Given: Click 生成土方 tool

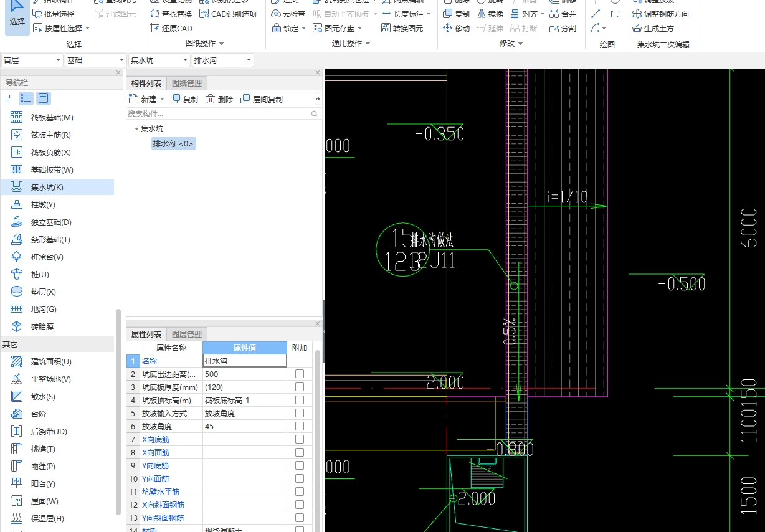Looking at the screenshot, I should point(653,28).
